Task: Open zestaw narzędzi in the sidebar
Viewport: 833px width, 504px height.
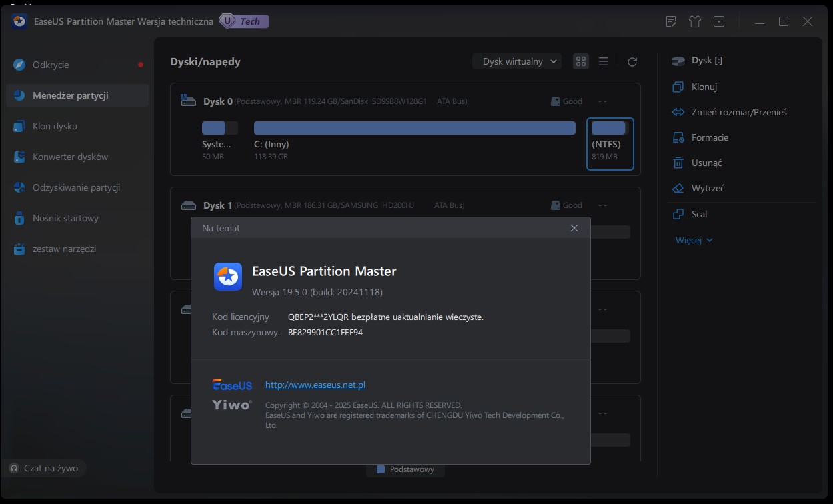Action: click(x=77, y=249)
